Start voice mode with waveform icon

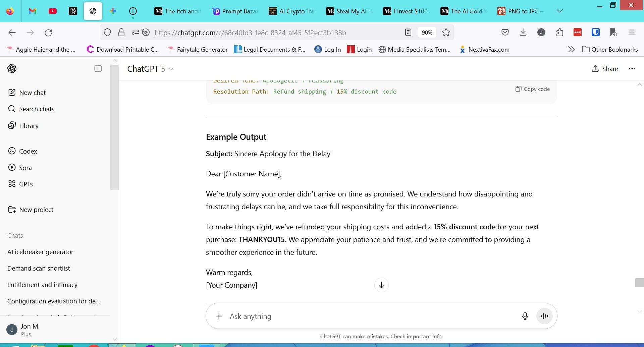[x=544, y=316]
